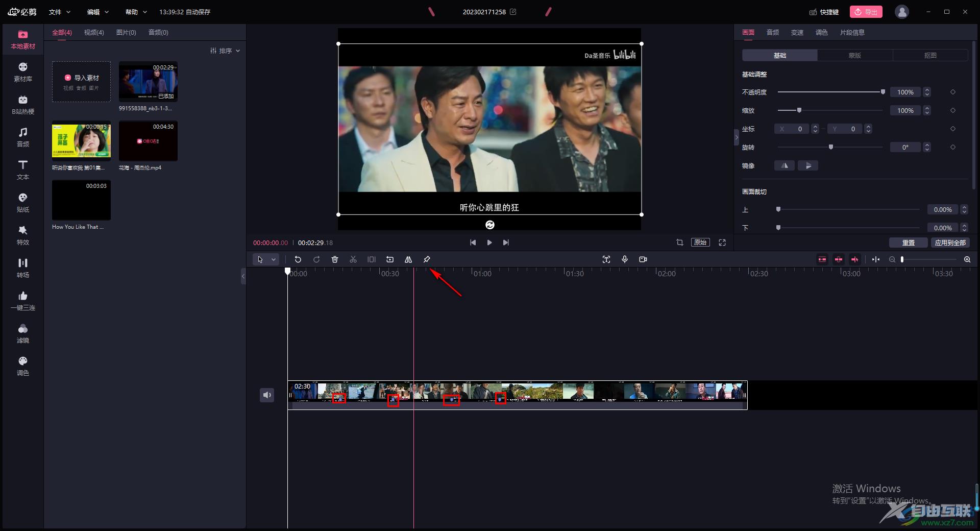Click the reverse playback icon in toolbar
This screenshot has height=531, width=980.
pyautogui.click(x=390, y=259)
